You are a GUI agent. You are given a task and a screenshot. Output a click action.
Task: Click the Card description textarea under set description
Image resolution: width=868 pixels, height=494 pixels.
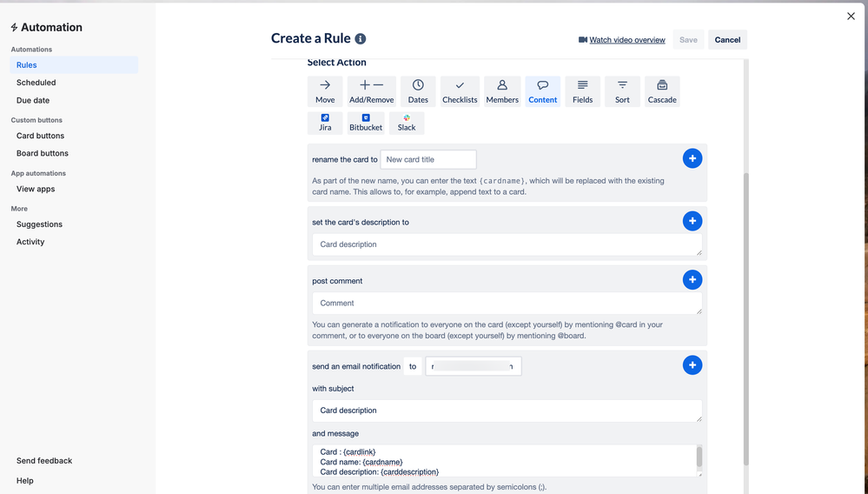pos(507,244)
